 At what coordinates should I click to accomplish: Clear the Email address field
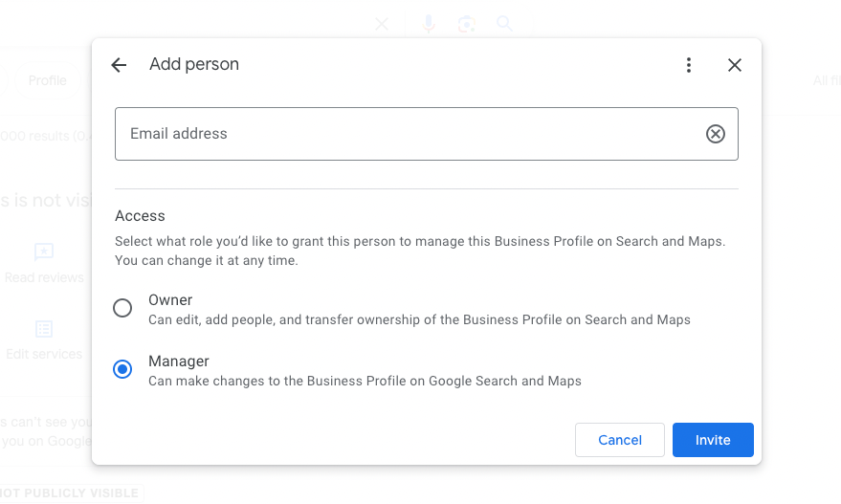coord(716,134)
